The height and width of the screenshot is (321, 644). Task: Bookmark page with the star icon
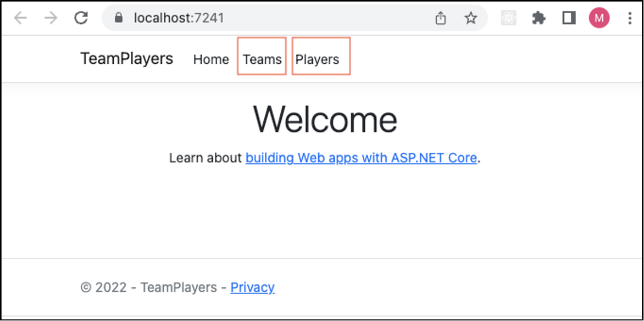(x=471, y=18)
